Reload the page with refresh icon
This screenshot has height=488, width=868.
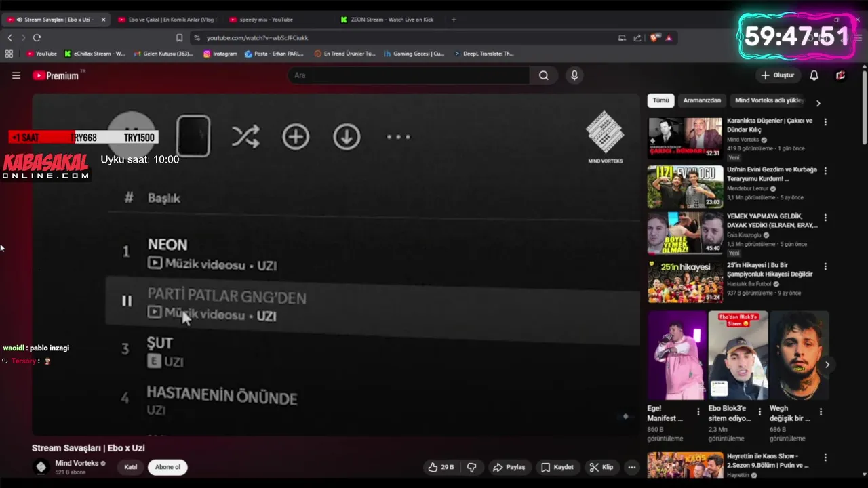pyautogui.click(x=37, y=38)
